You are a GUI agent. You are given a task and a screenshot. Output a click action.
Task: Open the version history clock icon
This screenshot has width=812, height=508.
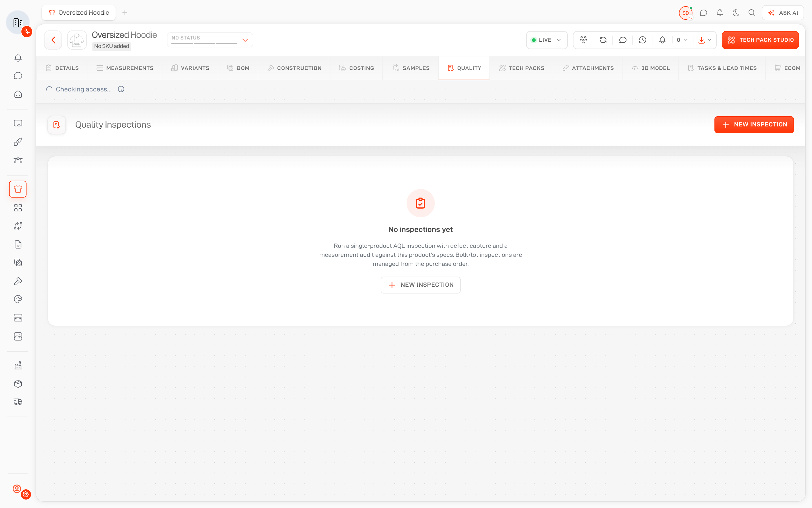click(643, 40)
